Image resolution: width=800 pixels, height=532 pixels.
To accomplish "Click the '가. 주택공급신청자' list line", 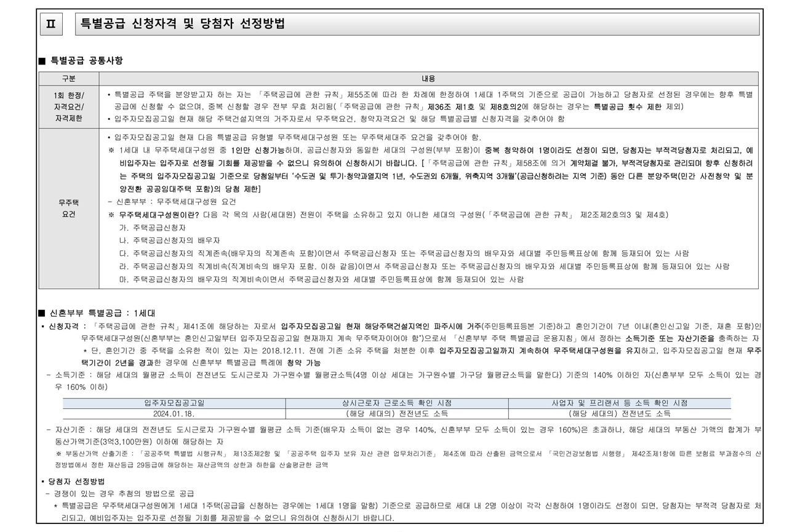I will click(152, 228).
